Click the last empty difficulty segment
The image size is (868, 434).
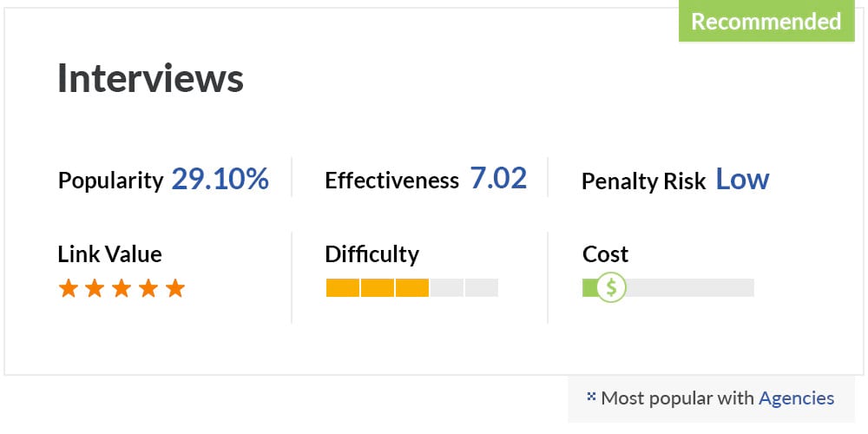click(x=481, y=287)
